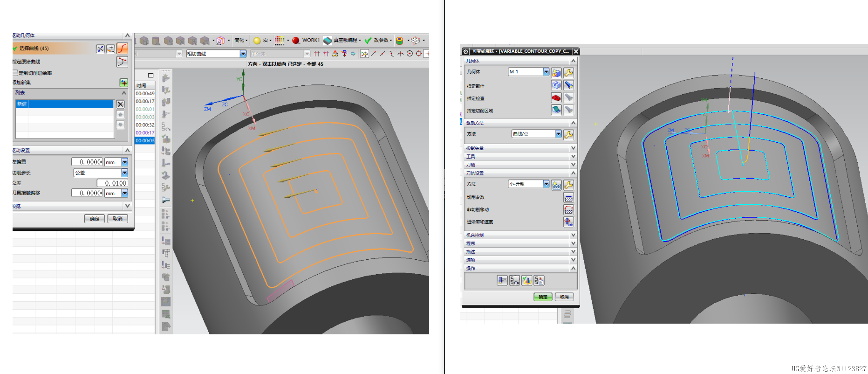The width and height of the screenshot is (868, 374).
Task: Delete the selected list item with X icon
Action: [x=120, y=104]
